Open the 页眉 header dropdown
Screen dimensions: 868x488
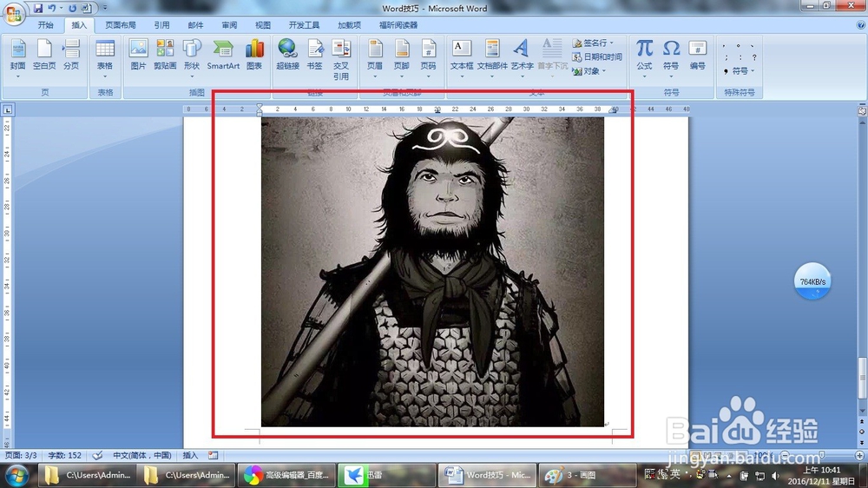[375, 59]
